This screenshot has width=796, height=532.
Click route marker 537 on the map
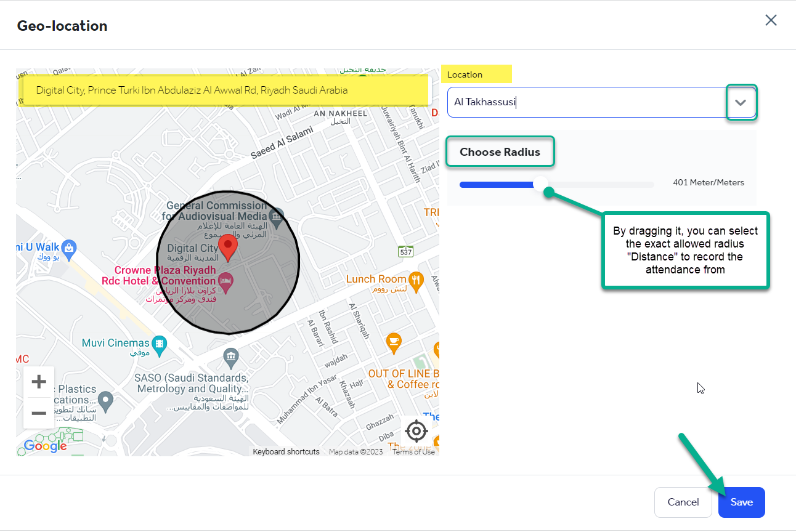(x=405, y=251)
